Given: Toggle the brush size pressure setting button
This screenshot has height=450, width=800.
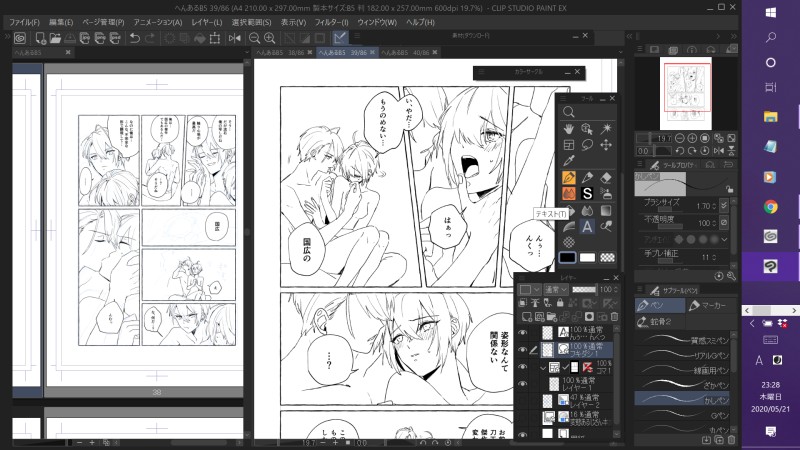Looking at the screenshot, I should pyautogui.click(x=724, y=206).
